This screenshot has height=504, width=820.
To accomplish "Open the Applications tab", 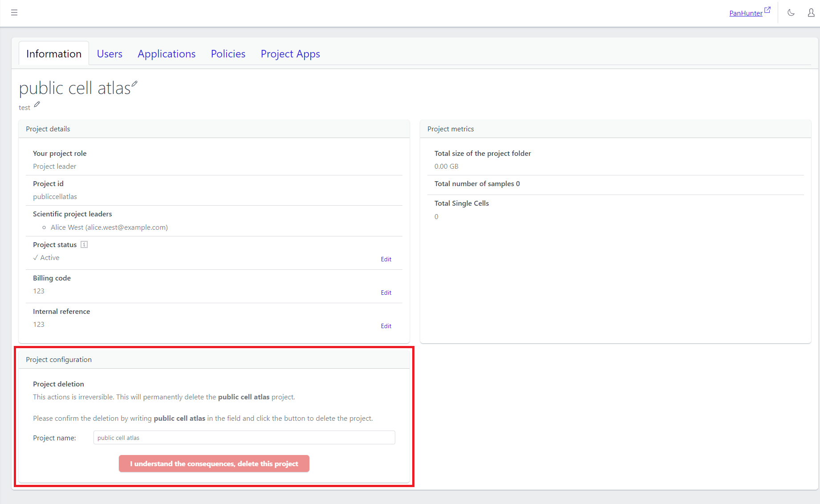I will point(166,54).
